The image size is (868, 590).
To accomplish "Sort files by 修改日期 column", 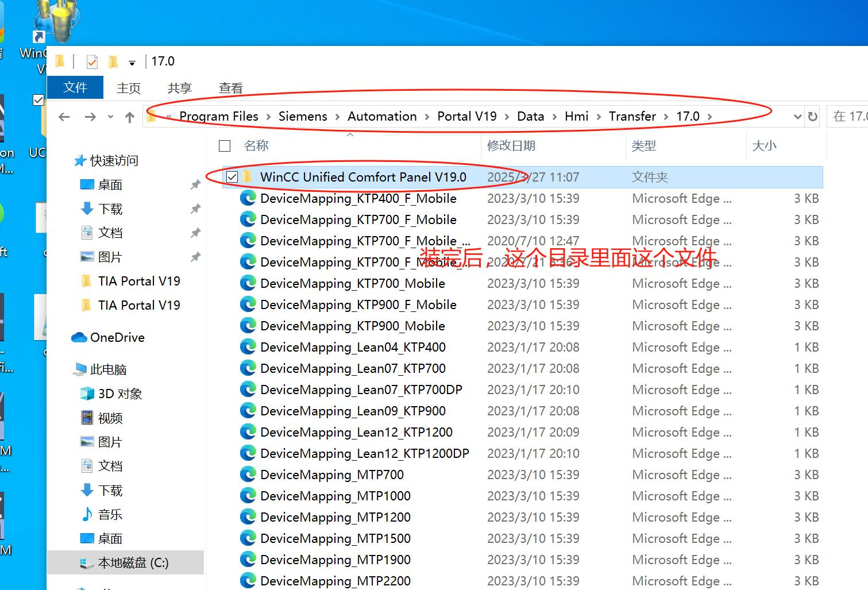I will click(511, 146).
